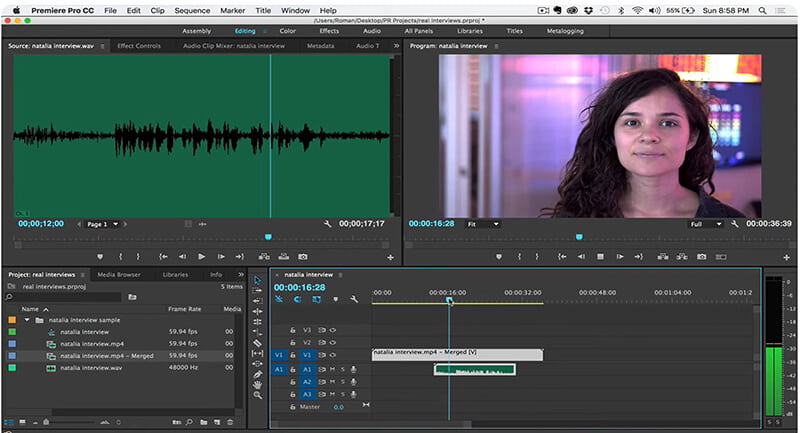Step back one frame in Source monitor
Viewport: 800px width, 433px height.
tap(182, 257)
